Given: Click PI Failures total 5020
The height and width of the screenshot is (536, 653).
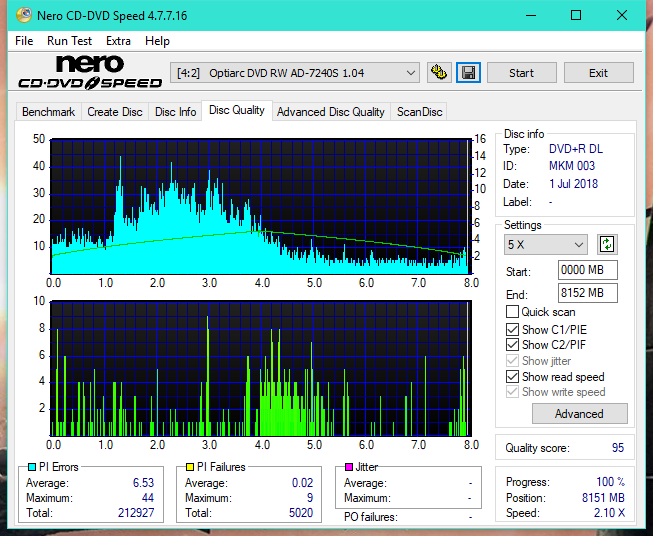Looking at the screenshot, I should [301, 513].
